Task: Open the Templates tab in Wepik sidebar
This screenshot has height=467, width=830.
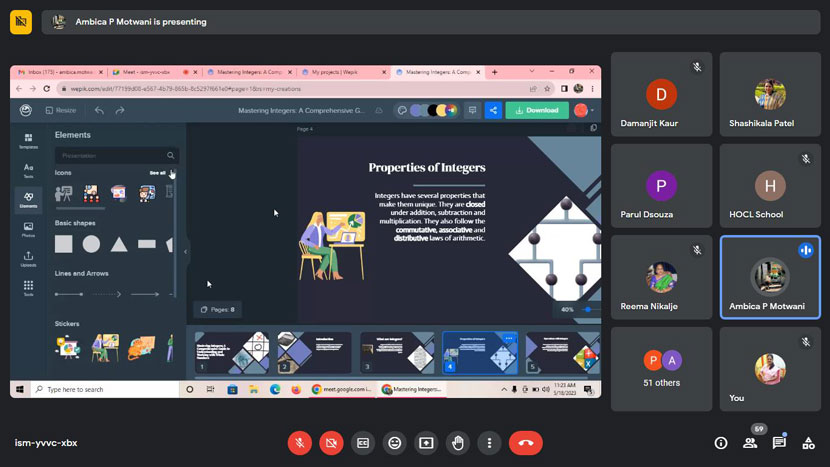Action: pyautogui.click(x=28, y=140)
